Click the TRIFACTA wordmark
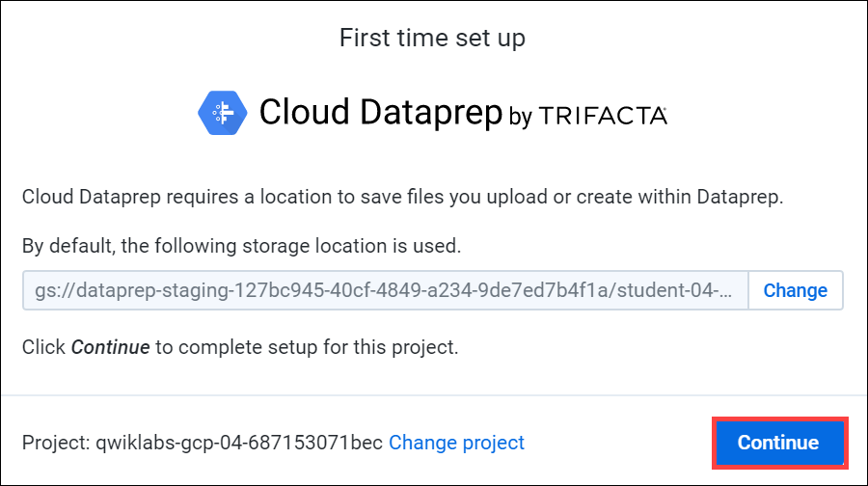The height and width of the screenshot is (486, 868). pos(603,117)
